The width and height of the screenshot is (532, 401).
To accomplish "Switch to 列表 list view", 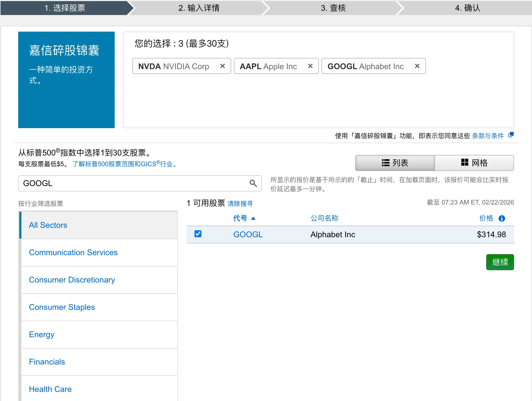I will (395, 163).
